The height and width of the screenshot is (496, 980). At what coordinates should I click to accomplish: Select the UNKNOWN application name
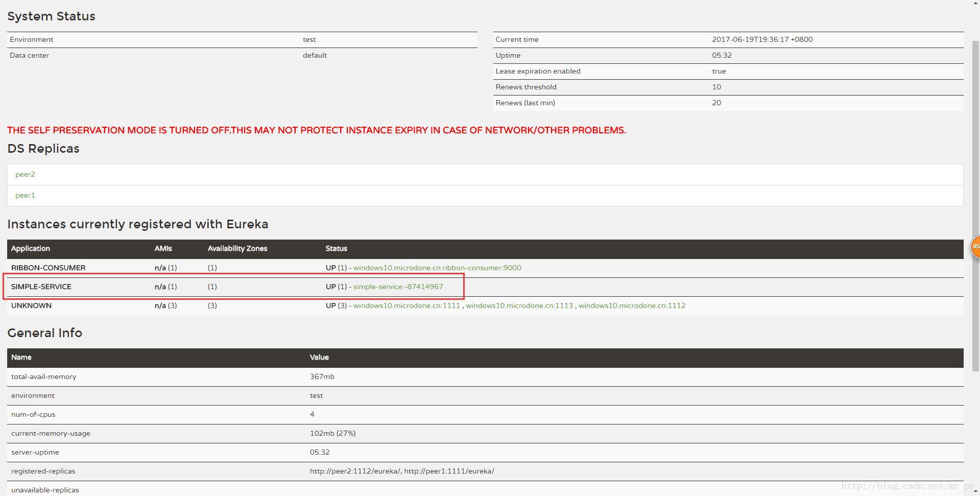coord(31,305)
